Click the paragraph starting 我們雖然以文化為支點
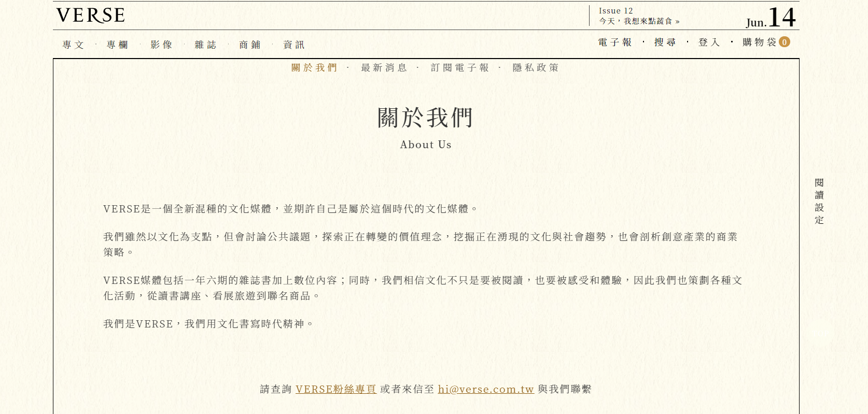Screen dimensions: 868x414 (x=421, y=245)
